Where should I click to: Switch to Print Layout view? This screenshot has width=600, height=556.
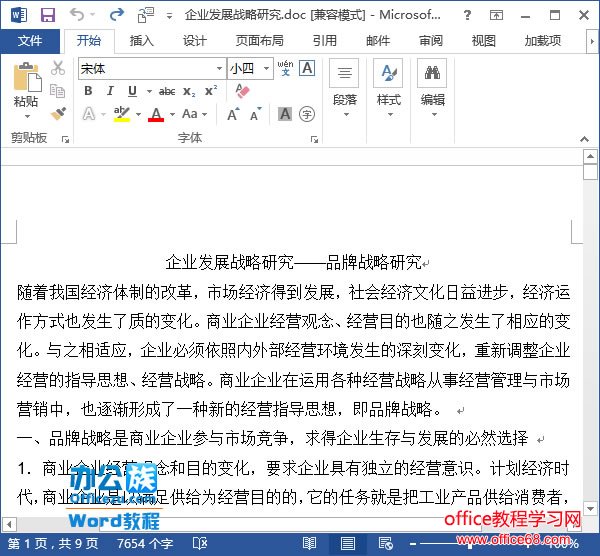tap(347, 543)
